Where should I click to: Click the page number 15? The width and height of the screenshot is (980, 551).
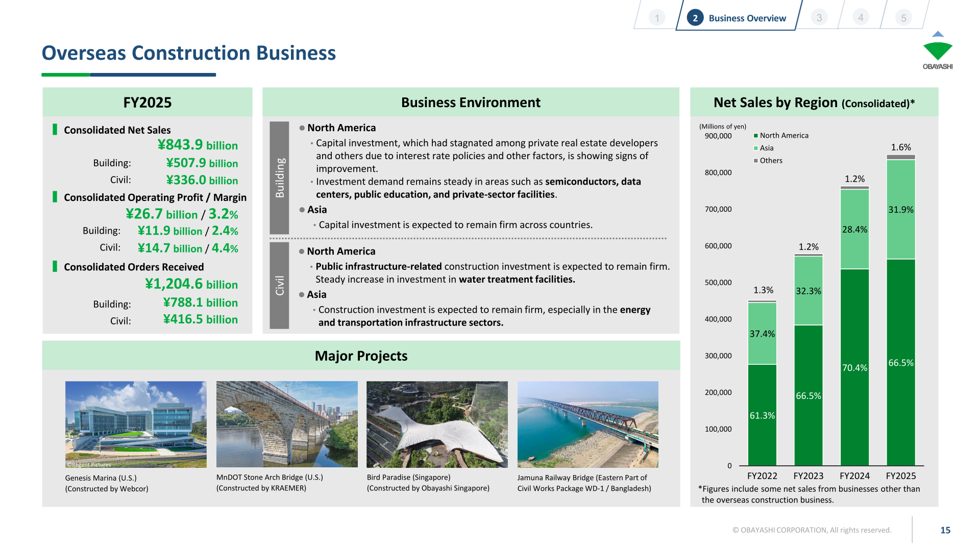tap(945, 530)
